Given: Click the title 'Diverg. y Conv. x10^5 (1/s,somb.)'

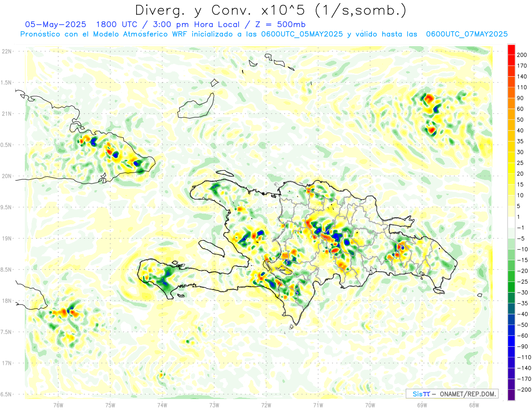Looking at the screenshot, I should point(270,10).
